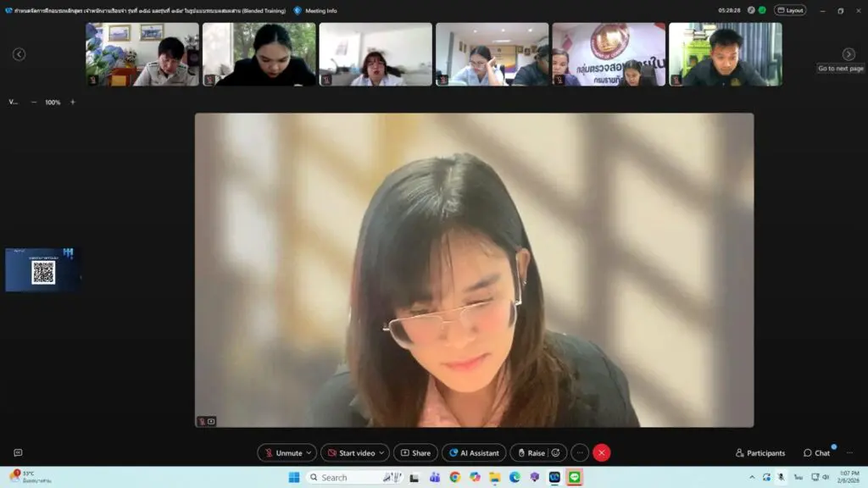Open the Chat panel
This screenshot has height=488, width=868.
(x=816, y=453)
